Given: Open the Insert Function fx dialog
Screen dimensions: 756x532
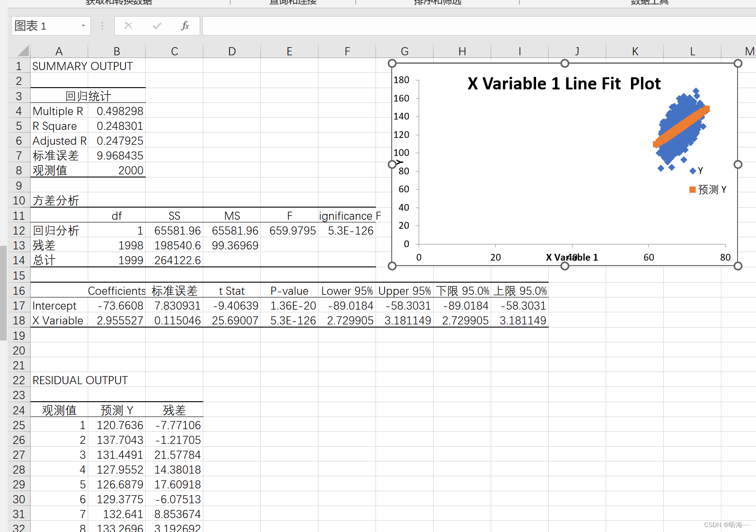Looking at the screenshot, I should [185, 26].
